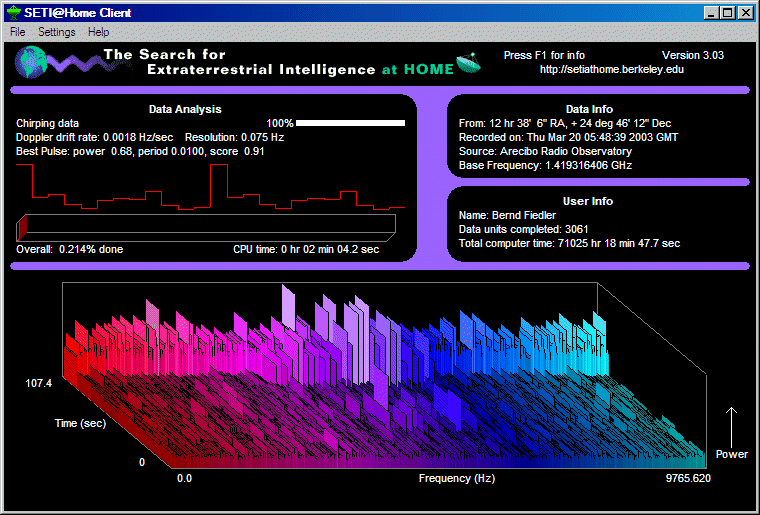
Task: Open the File menu
Action: pos(17,32)
